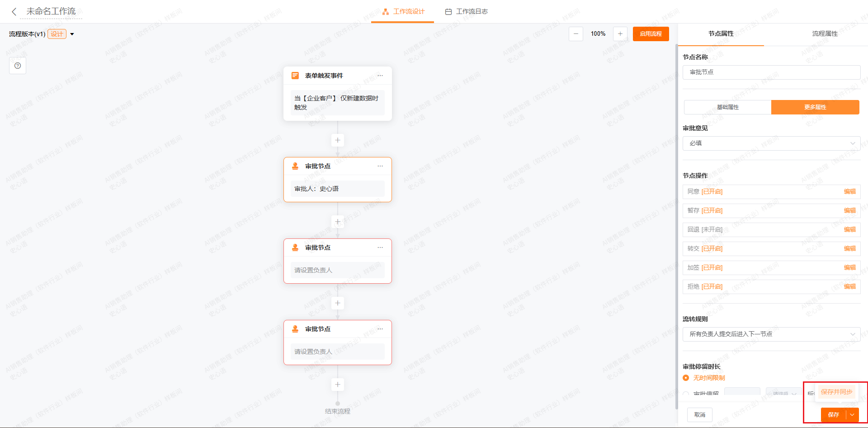
Task: Open the 表单触发事件 node's more-options ellipsis
Action: pyautogui.click(x=380, y=76)
